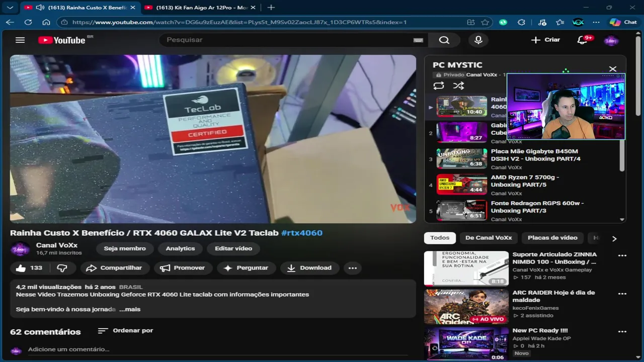Open the split-screen icon in the address bar
Image resolution: width=644 pixels, height=362 pixels.
coord(471,22)
